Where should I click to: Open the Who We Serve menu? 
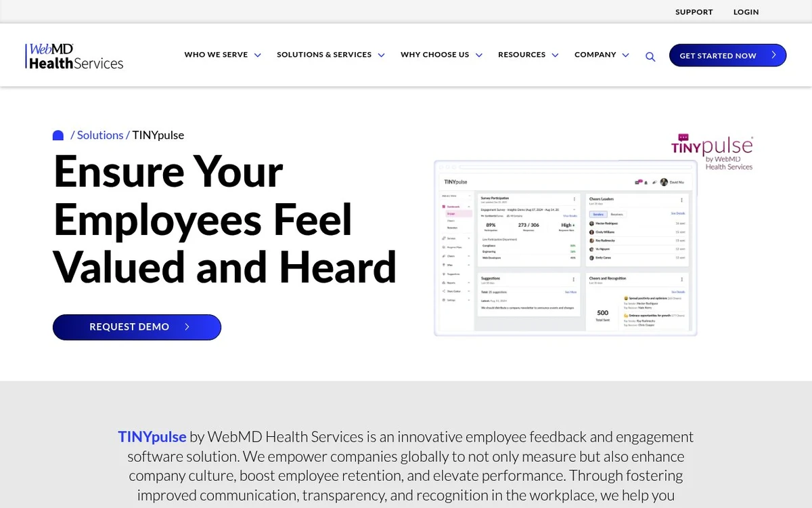(x=216, y=55)
